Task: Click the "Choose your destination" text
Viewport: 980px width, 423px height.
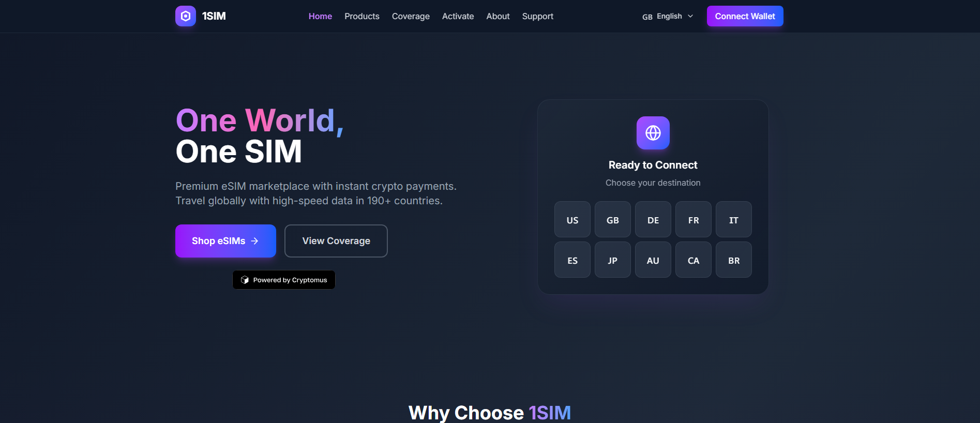Action: click(653, 183)
